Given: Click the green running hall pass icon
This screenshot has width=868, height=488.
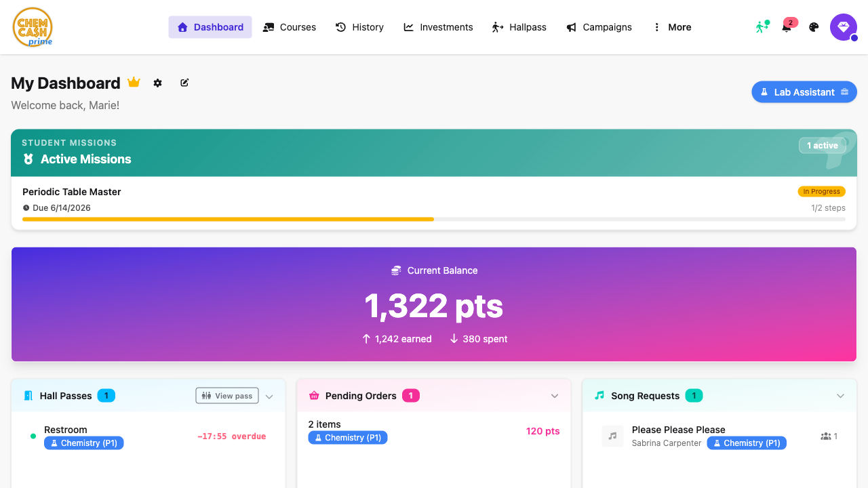Looking at the screenshot, I should 762,27.
